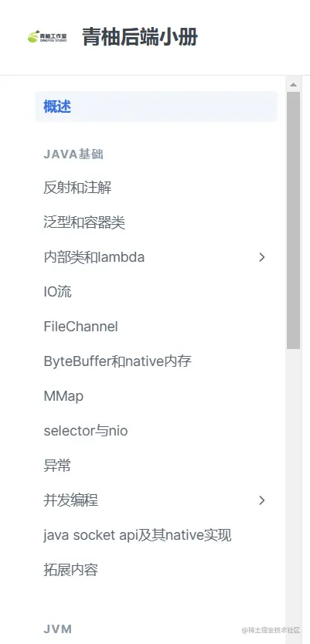Open selector与nio chapter
310x644 pixels.
coord(86,431)
